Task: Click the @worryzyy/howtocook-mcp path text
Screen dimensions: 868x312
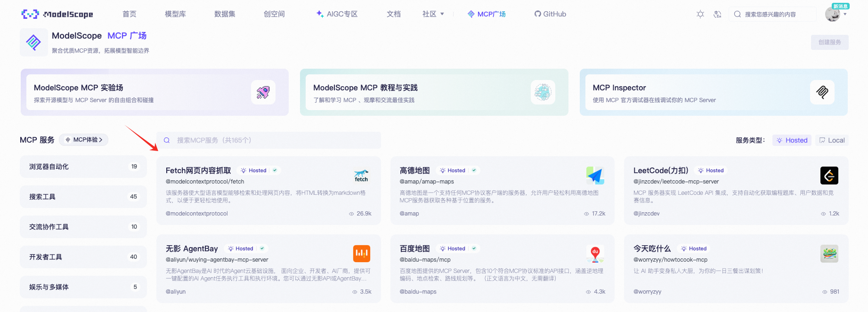Action: (x=670, y=260)
